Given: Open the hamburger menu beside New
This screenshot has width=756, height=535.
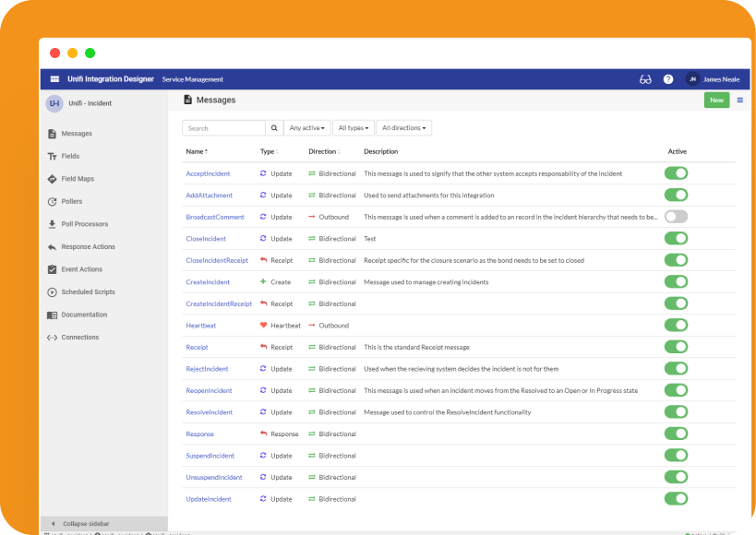Looking at the screenshot, I should point(739,100).
